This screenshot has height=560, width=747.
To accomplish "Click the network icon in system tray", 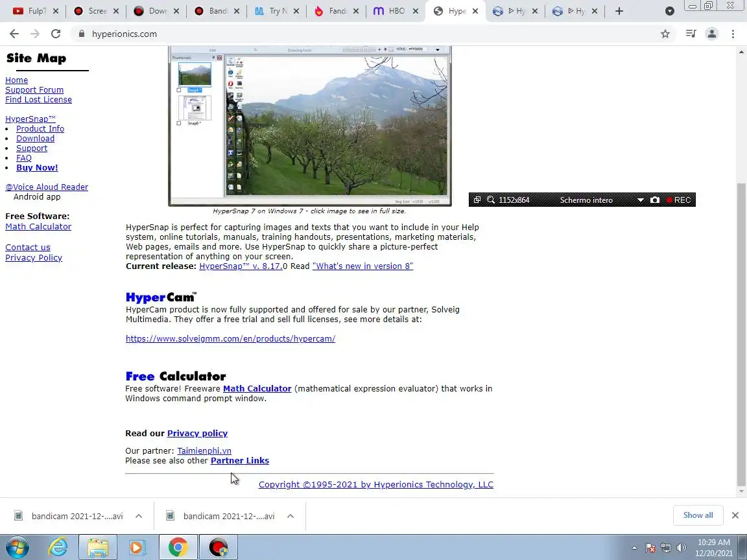I will point(666,548).
